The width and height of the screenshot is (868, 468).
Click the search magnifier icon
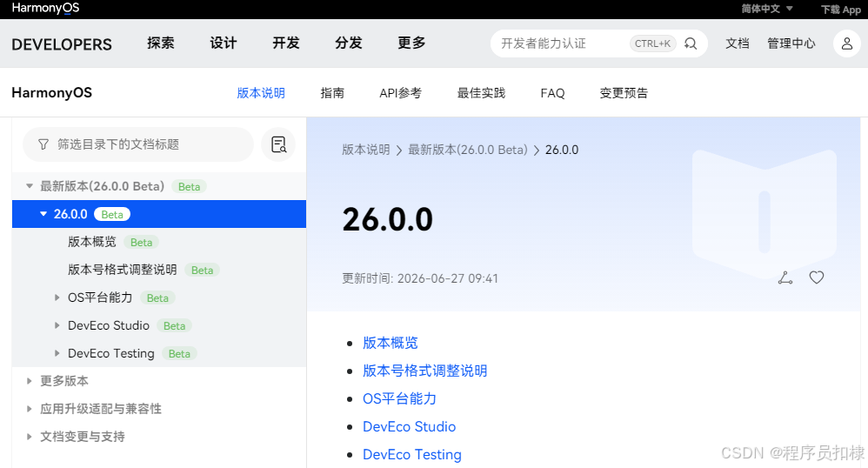pyautogui.click(x=691, y=43)
